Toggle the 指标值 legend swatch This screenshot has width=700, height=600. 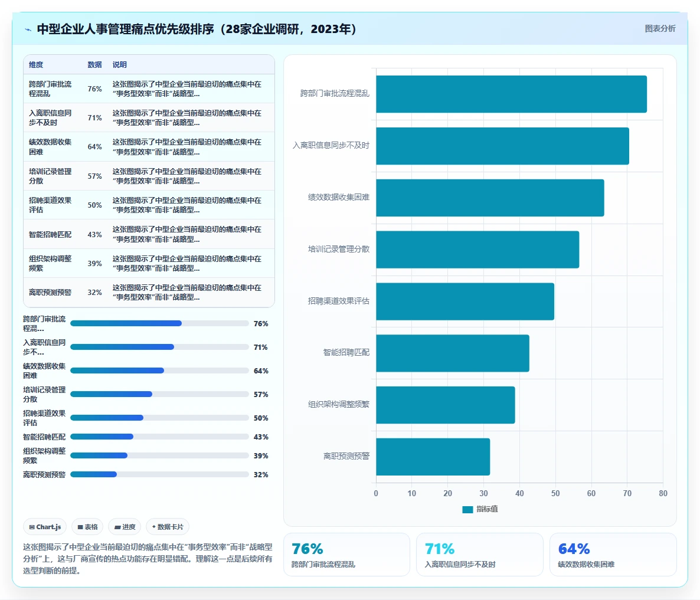(x=467, y=510)
